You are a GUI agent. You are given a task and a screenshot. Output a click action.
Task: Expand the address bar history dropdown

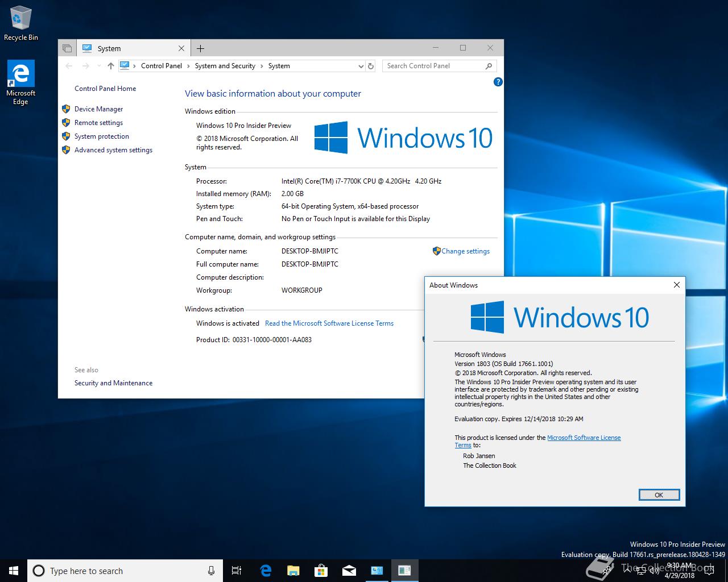tap(361, 66)
